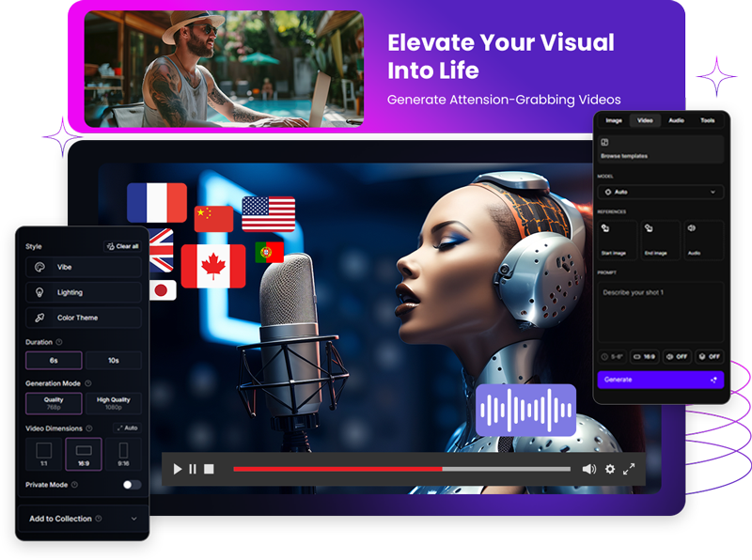Open the Model dropdown set to Auto
Screen dimensions: 752x560
[661, 192]
